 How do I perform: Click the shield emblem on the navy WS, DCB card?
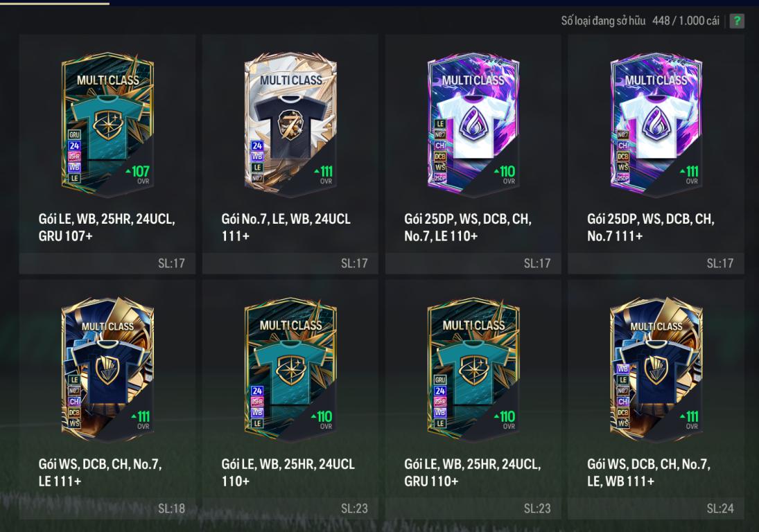point(107,370)
